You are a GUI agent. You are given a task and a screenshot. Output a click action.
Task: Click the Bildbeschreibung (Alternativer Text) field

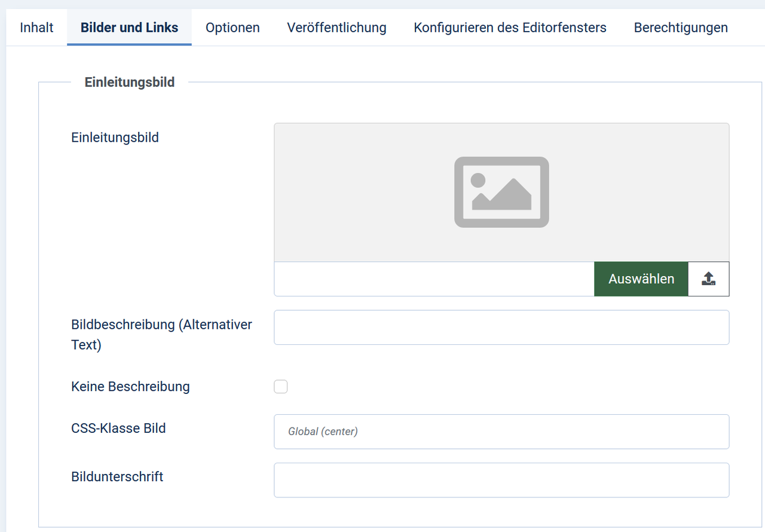coord(501,328)
